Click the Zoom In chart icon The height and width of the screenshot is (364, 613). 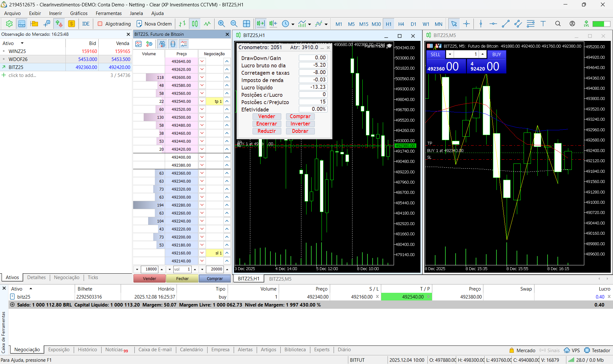221,24
